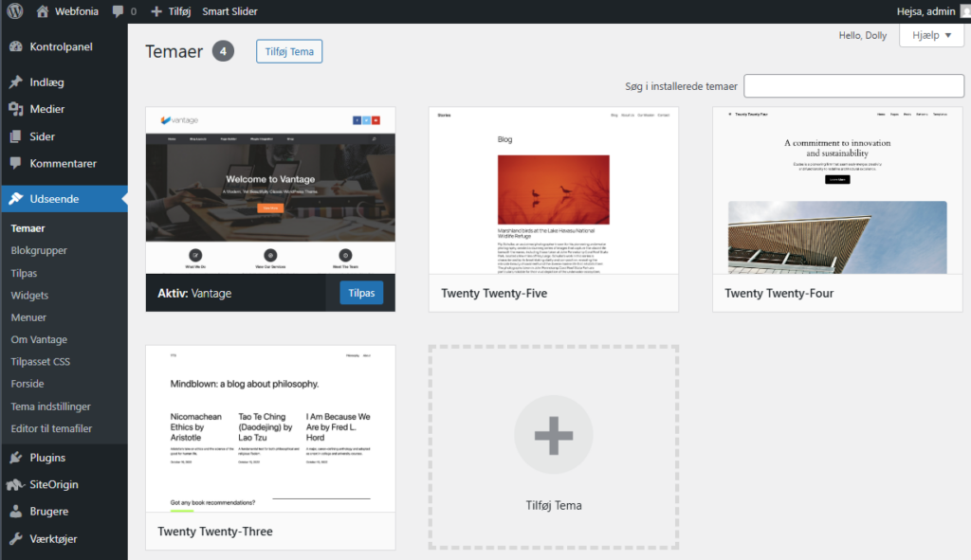Open the Tilføj new content menu
The height and width of the screenshot is (560, 971).
pos(171,11)
